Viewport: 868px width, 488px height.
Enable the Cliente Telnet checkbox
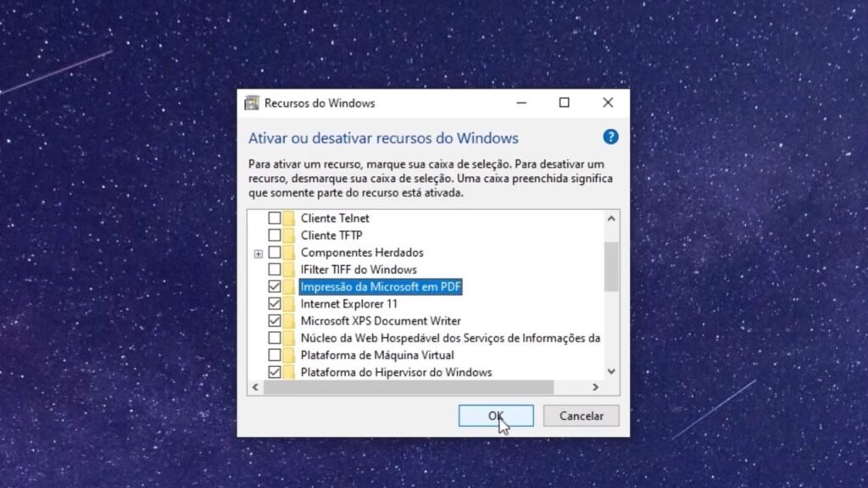coord(274,218)
